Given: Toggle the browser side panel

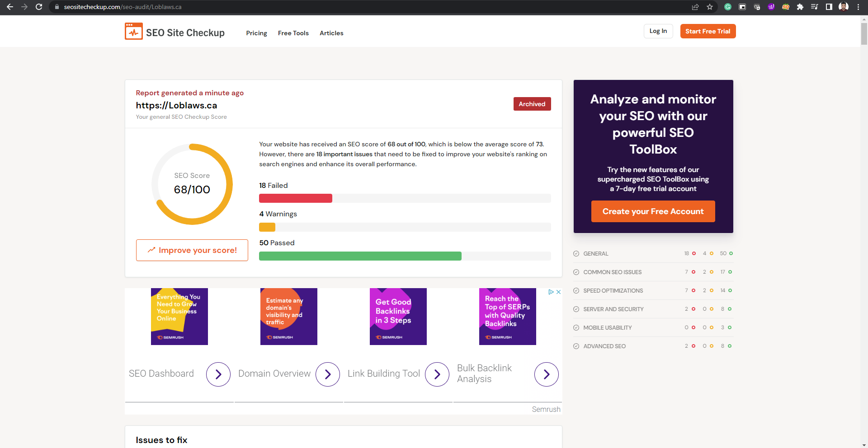Looking at the screenshot, I should [829, 7].
